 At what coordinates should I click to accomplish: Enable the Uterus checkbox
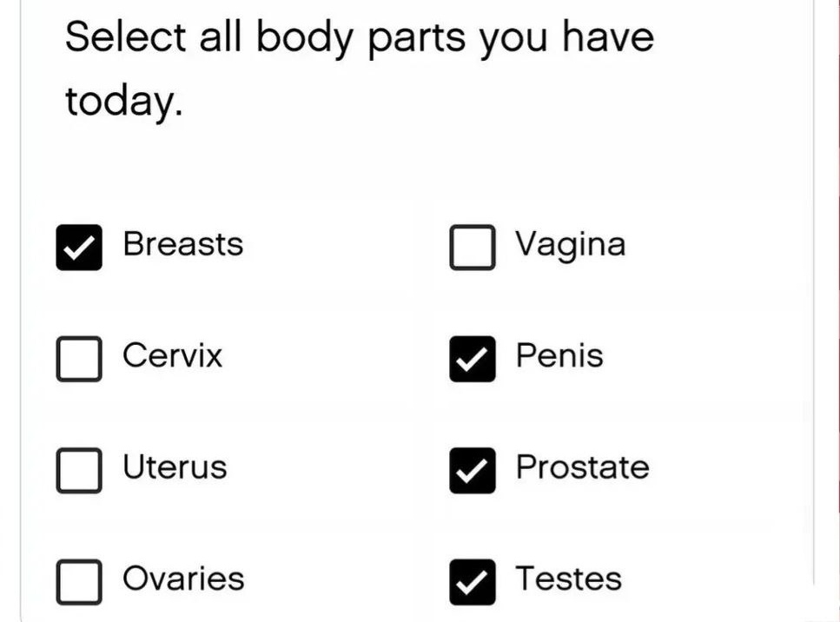79,470
